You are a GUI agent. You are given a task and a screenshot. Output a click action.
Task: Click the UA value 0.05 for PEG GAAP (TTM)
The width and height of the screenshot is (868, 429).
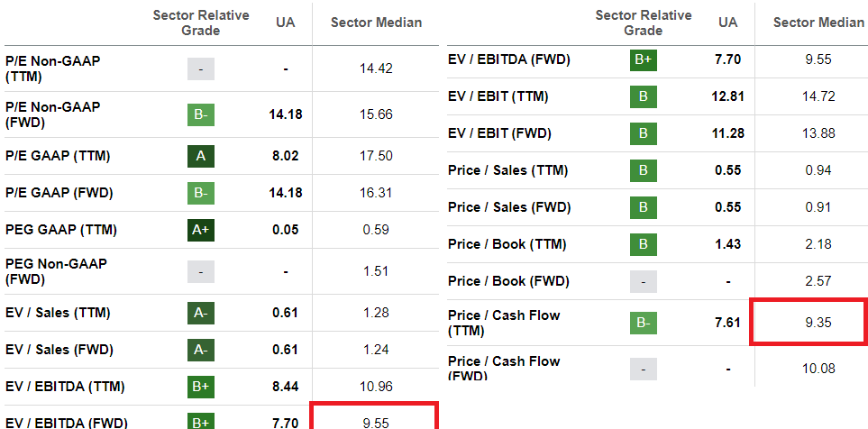[x=285, y=230]
